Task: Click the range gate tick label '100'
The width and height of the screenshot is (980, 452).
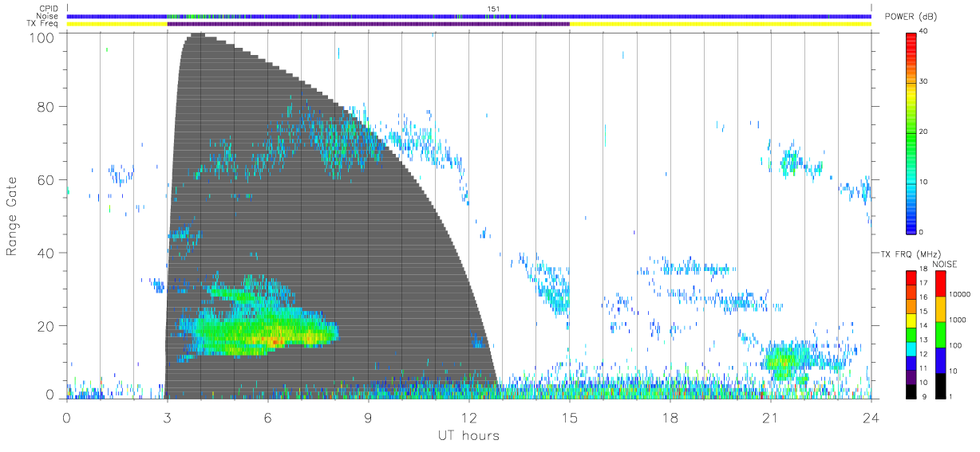Action: (41, 37)
